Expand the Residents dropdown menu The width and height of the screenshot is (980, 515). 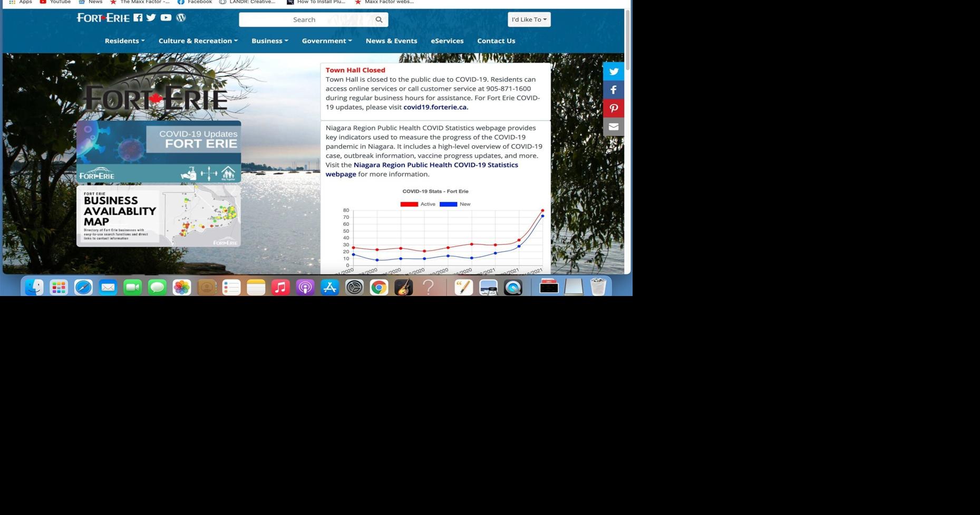[124, 41]
